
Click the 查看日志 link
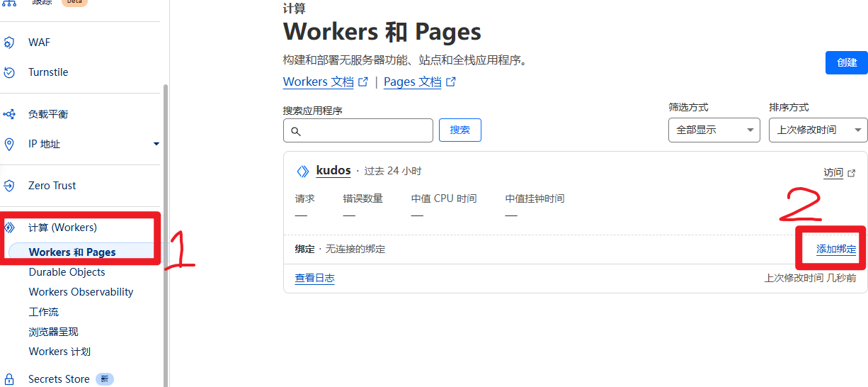(x=314, y=279)
